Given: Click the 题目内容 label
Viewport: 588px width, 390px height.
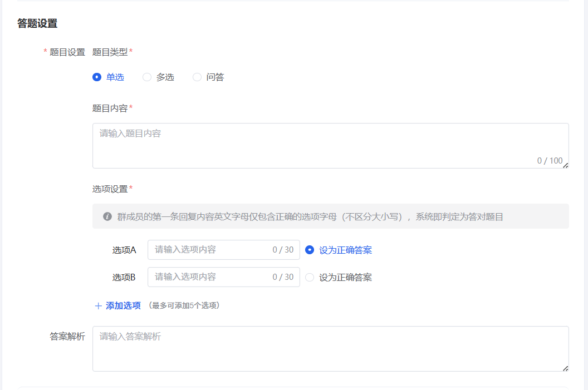Looking at the screenshot, I should coord(110,108).
